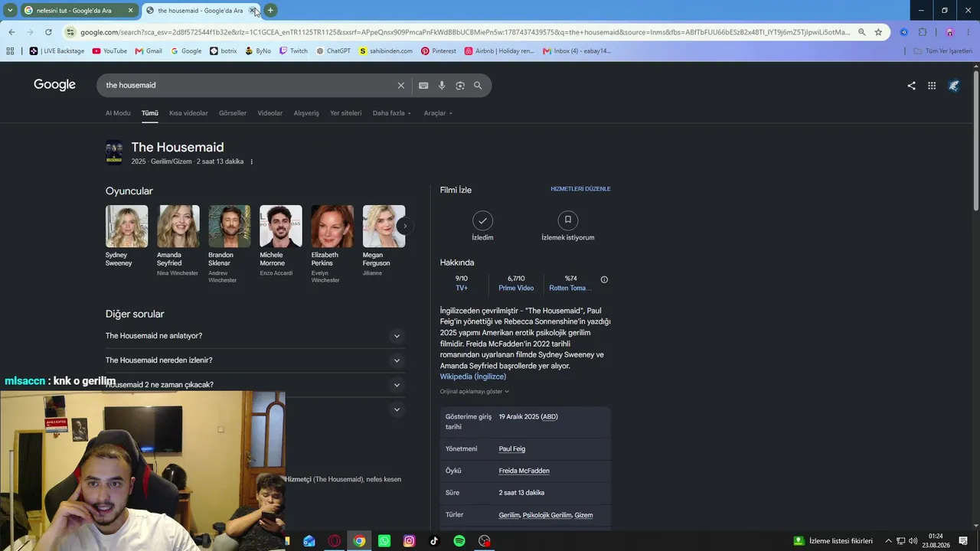Open the Google apps grid

[932, 86]
